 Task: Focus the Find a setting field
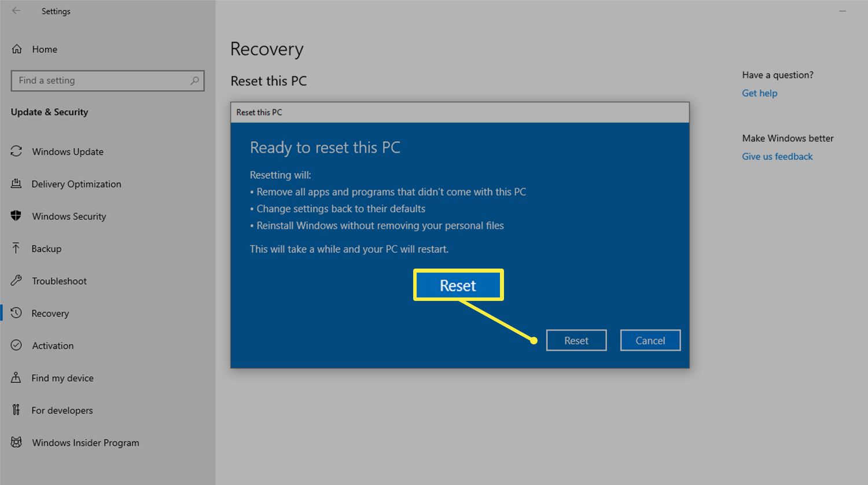point(101,80)
